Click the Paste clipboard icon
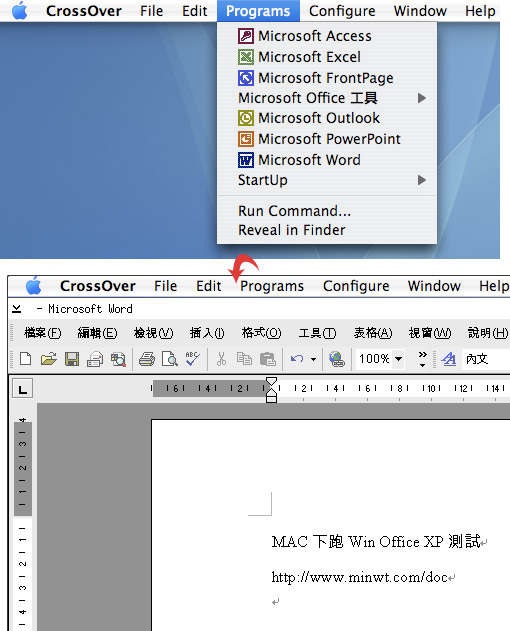Viewport: 510px width, 631px height. point(268,359)
